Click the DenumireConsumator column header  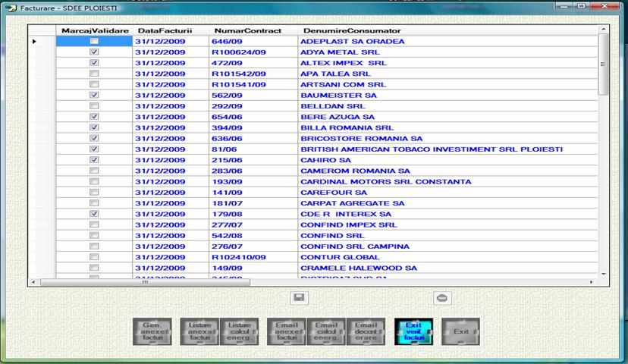(x=447, y=30)
